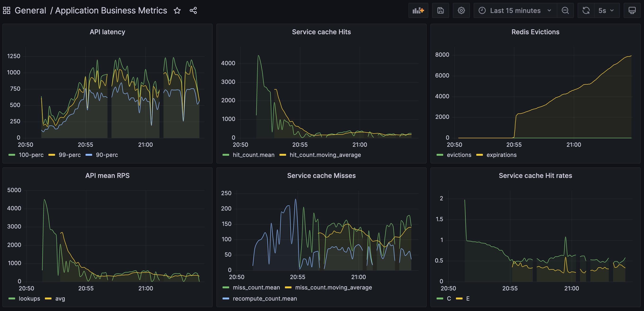Click Application Business Metrics breadcrumb title
The width and height of the screenshot is (644, 311).
point(111,10)
